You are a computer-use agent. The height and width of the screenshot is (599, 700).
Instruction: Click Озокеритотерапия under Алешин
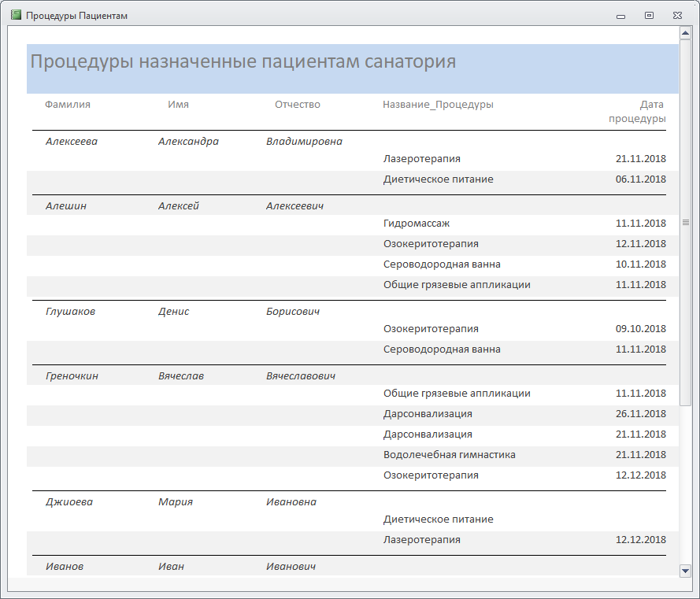point(431,244)
